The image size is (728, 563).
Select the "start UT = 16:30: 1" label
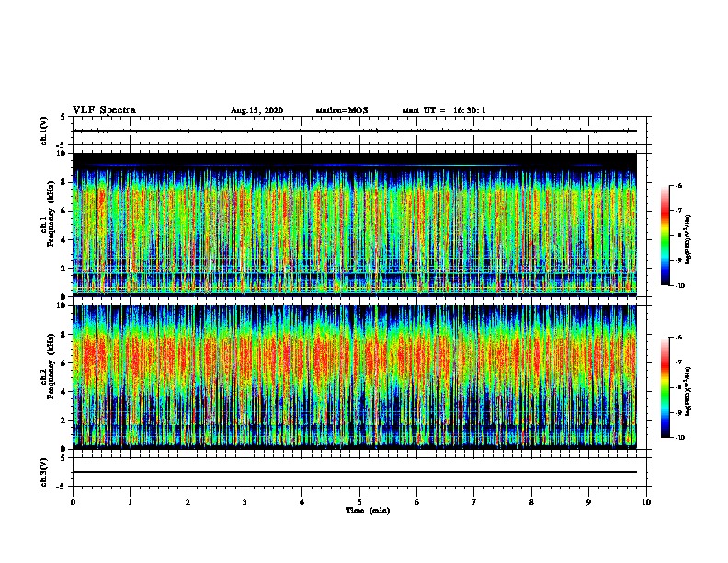coord(444,110)
